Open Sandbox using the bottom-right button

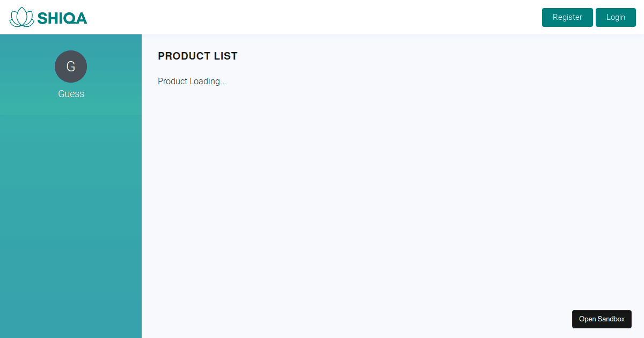602,319
